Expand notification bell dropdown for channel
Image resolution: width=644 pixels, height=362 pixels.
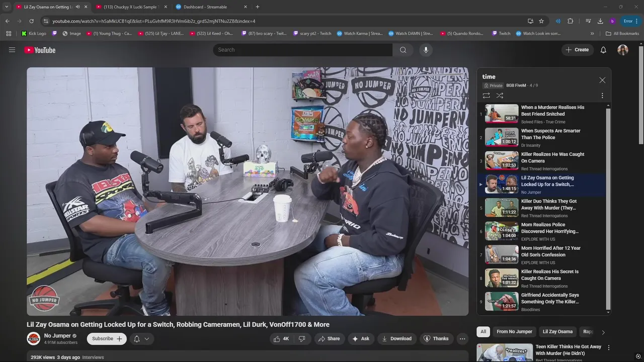141,339
